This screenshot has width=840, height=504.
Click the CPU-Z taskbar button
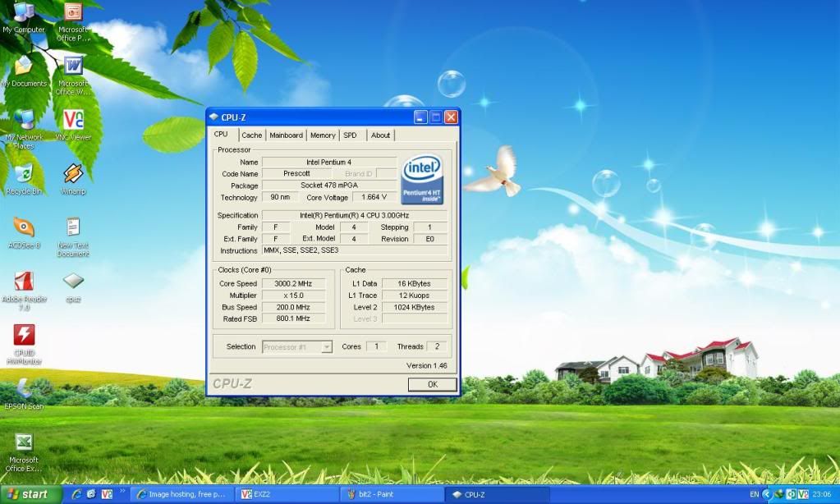pyautogui.click(x=497, y=494)
